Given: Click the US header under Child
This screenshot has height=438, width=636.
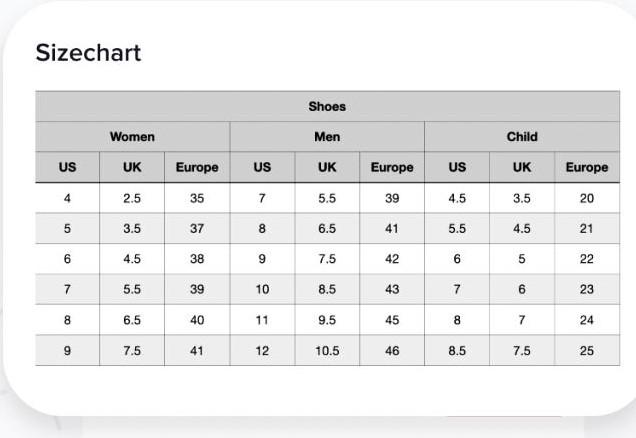Looking at the screenshot, I should click(457, 167).
